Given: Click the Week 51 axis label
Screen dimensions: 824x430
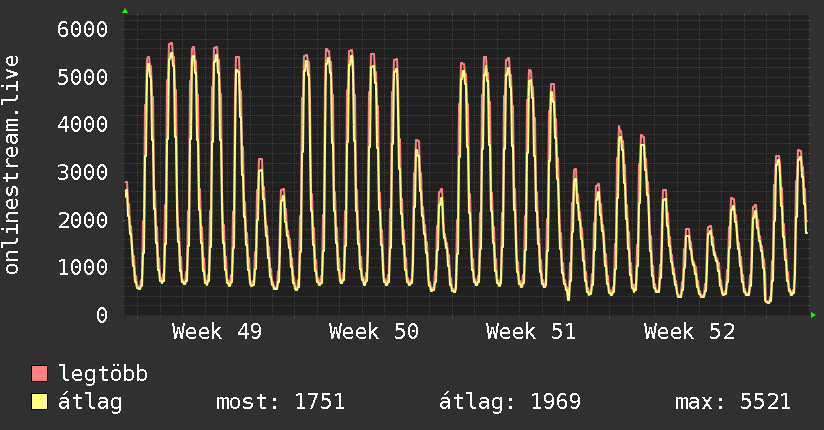Looking at the screenshot, I should (531, 332).
